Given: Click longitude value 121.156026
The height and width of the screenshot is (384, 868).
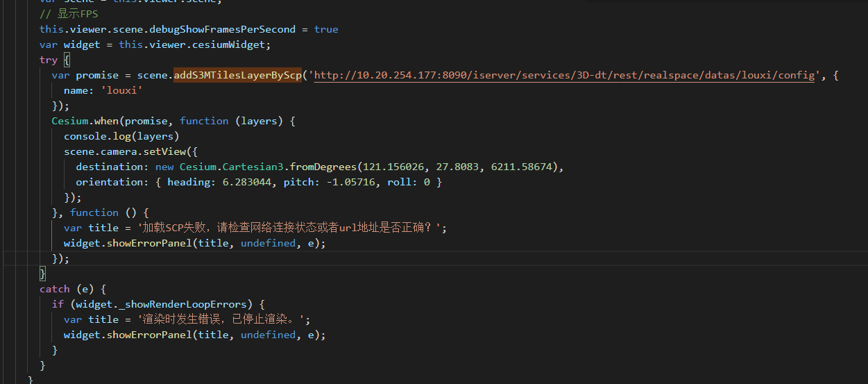Looking at the screenshot, I should [x=393, y=167].
